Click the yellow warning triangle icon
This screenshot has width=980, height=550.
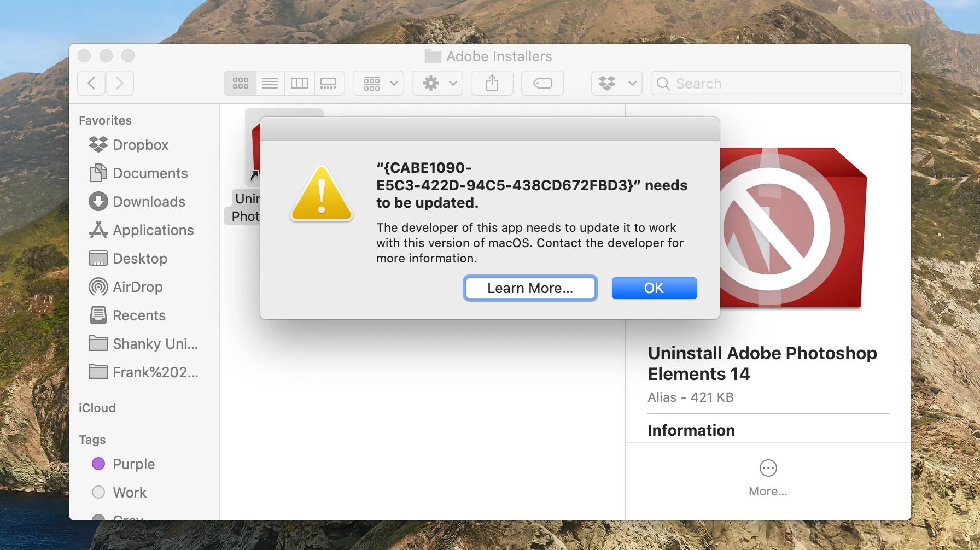(x=322, y=194)
